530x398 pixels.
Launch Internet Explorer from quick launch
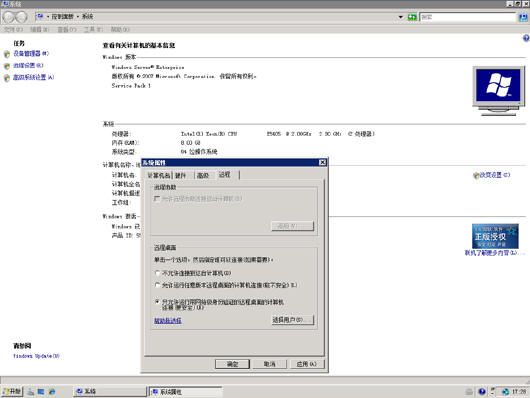point(52,392)
